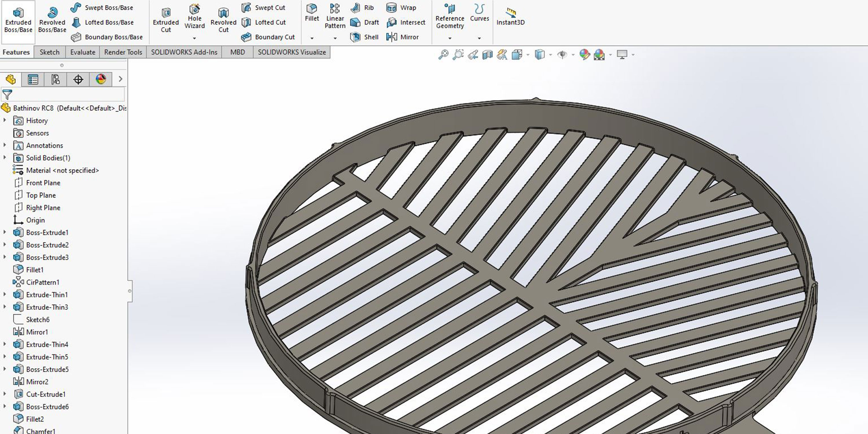Open the FeatureManager Design Tree tab
The width and height of the screenshot is (868, 434).
click(11, 80)
